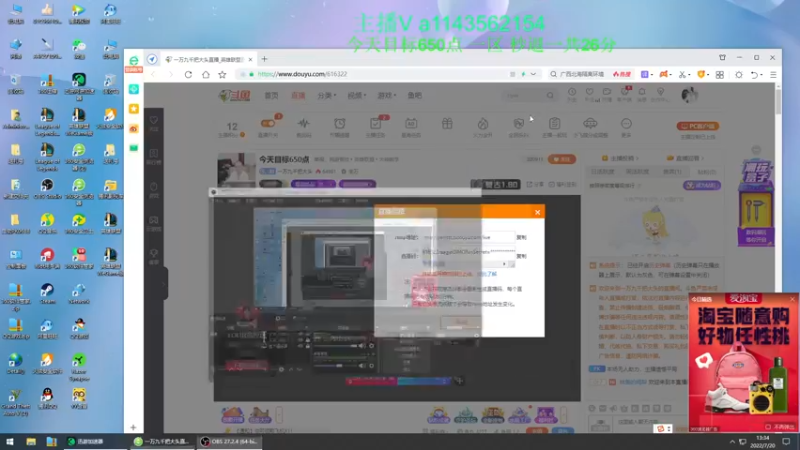
Task: Click the rtmp address field in dialog
Action: point(468,237)
